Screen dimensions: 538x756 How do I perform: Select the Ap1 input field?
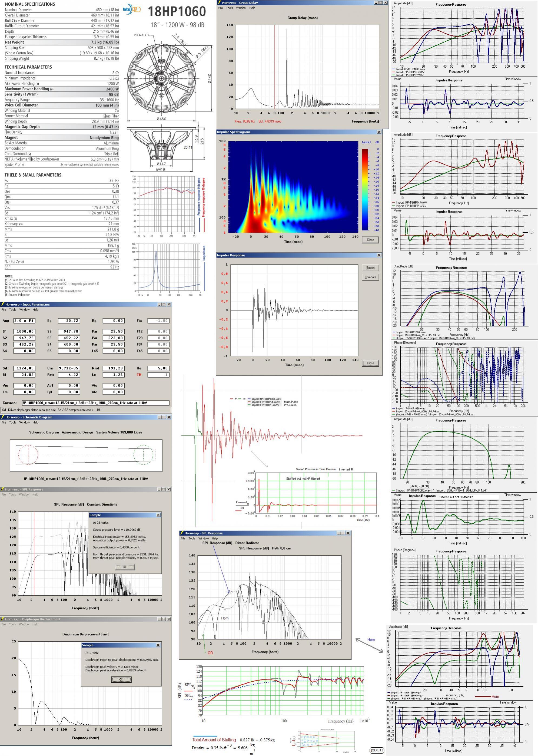[x=69, y=385]
